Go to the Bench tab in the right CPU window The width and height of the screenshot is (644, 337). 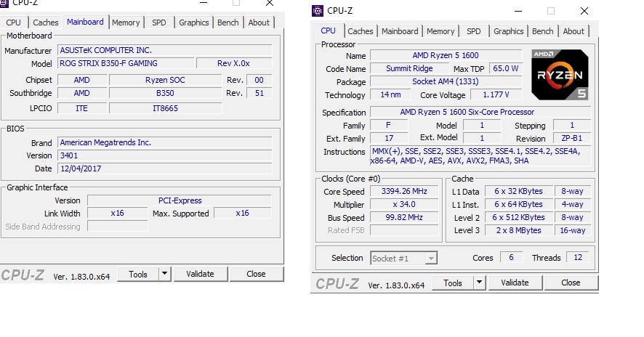542,31
